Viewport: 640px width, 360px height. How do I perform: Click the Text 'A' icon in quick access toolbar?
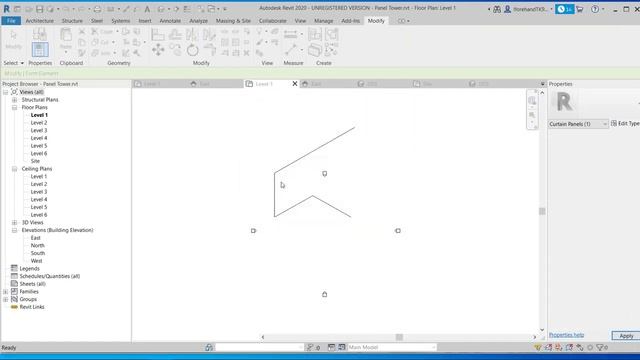click(x=147, y=9)
